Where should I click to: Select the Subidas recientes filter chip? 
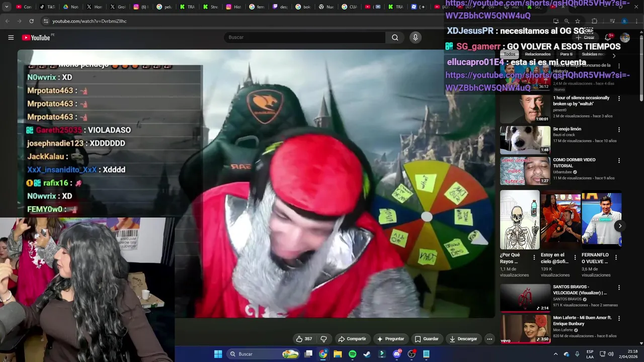pos(593,54)
